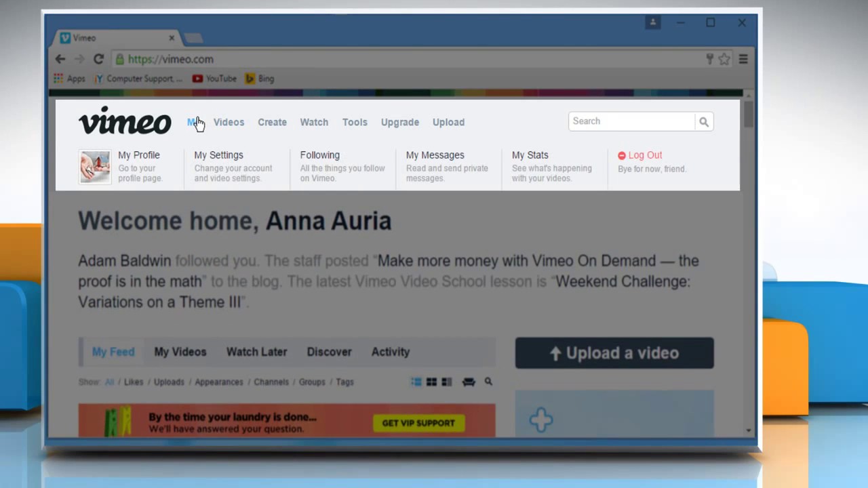Open the Apps bookmarks shortcut
This screenshot has height=488, width=868.
(x=69, y=79)
